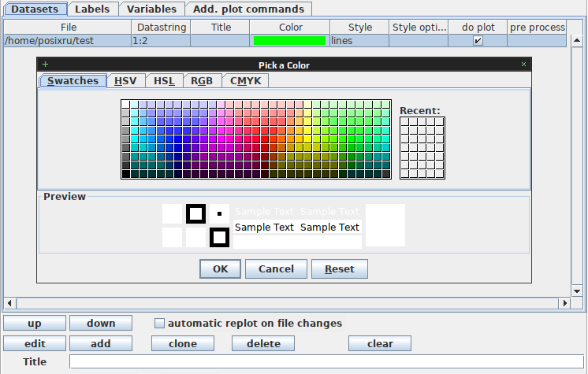This screenshot has width=588, height=374.
Task: Confirm color with OK button
Action: tap(220, 269)
